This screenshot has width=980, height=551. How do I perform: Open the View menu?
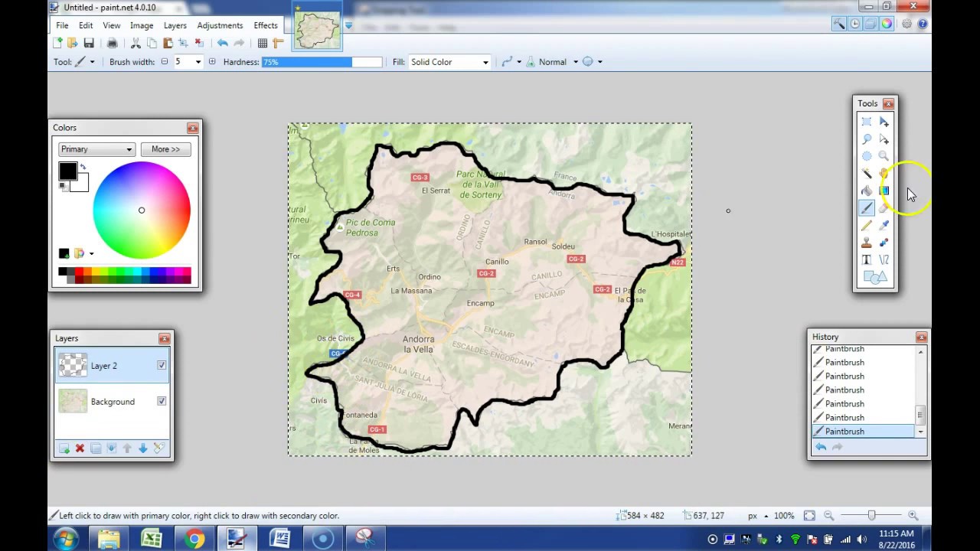[111, 25]
